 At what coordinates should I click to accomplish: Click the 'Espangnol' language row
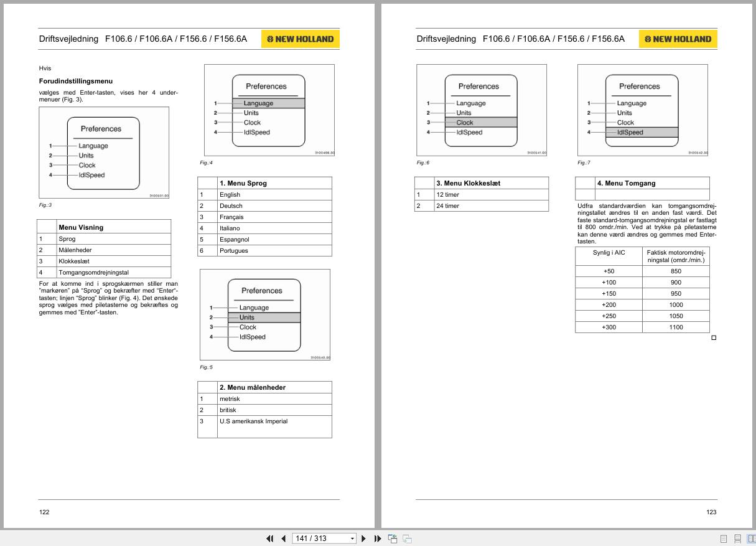click(x=264, y=239)
